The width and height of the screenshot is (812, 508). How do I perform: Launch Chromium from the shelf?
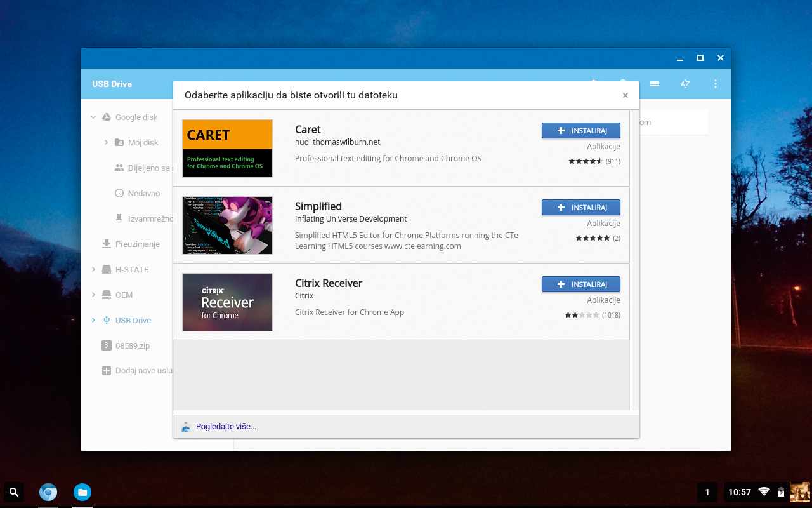pos(48,492)
